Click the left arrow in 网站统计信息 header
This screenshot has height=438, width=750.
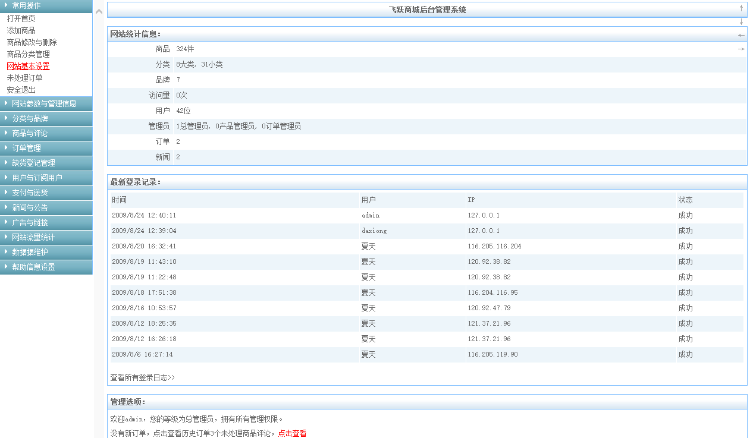[741, 35]
